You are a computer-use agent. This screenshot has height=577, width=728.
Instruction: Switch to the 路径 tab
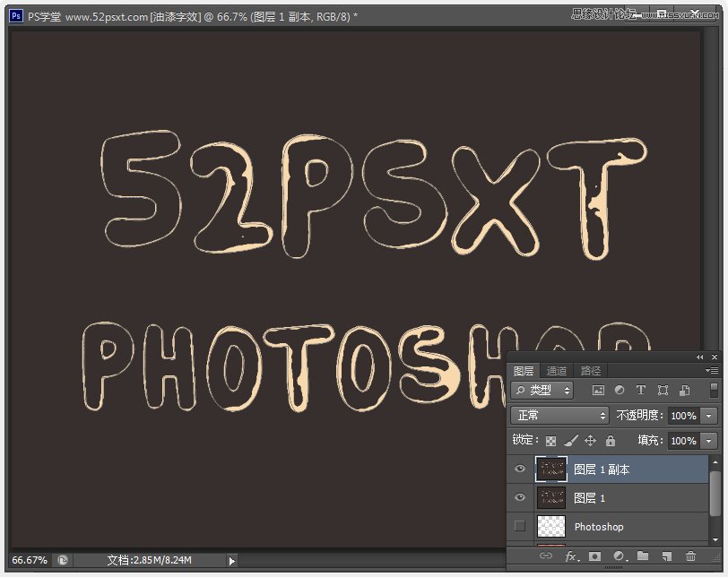click(x=591, y=371)
